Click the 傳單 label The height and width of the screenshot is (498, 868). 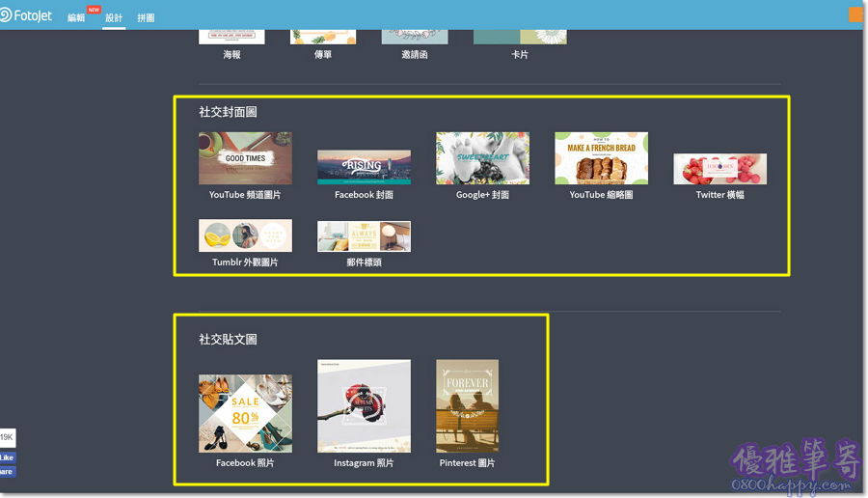pos(323,55)
